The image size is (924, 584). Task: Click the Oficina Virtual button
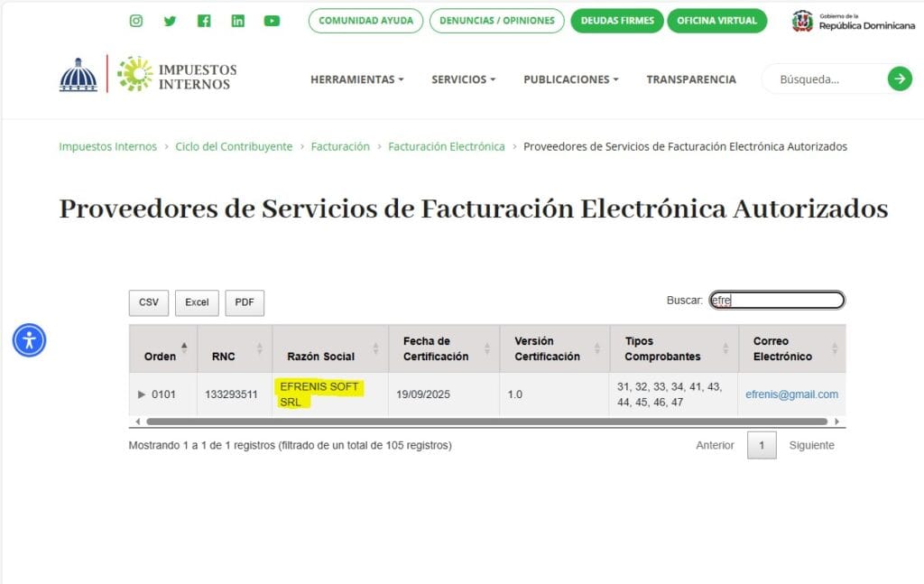tap(716, 21)
